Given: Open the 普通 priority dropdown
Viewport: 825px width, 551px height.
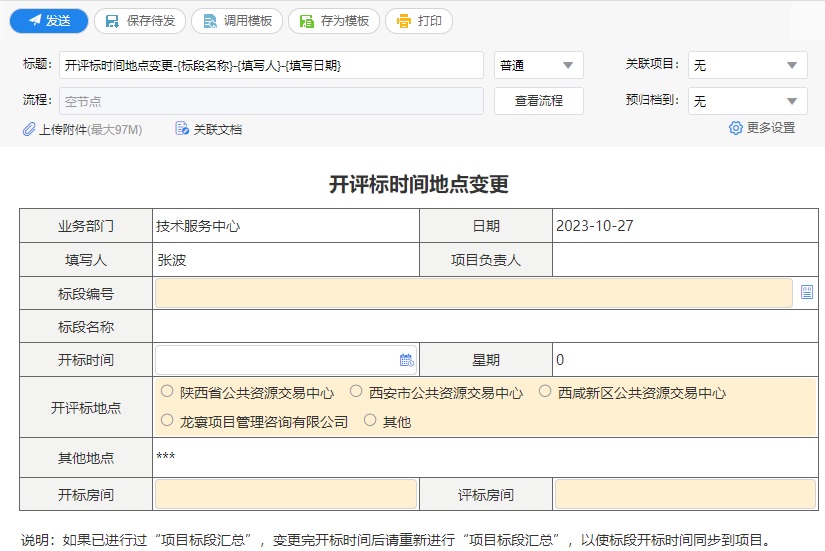Looking at the screenshot, I should pyautogui.click(x=539, y=65).
